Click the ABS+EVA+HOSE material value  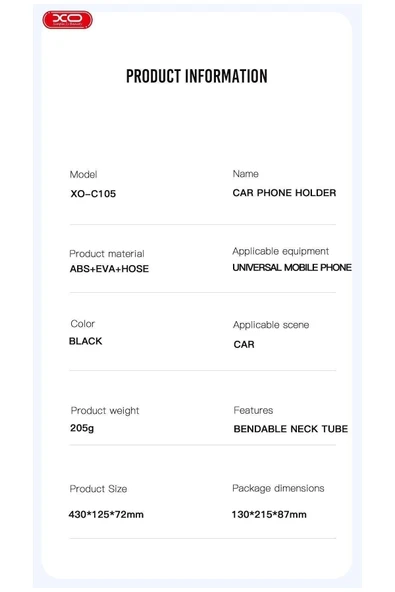pyautogui.click(x=109, y=269)
